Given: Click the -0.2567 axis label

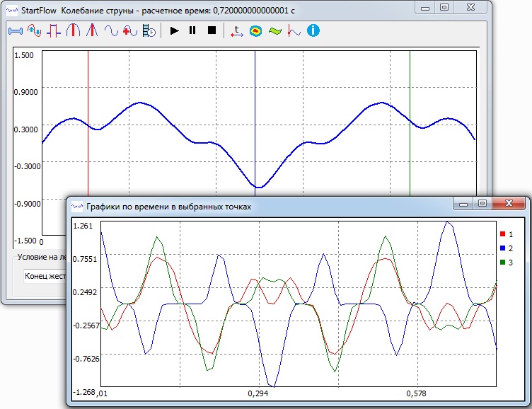Looking at the screenshot, I should [86, 326].
